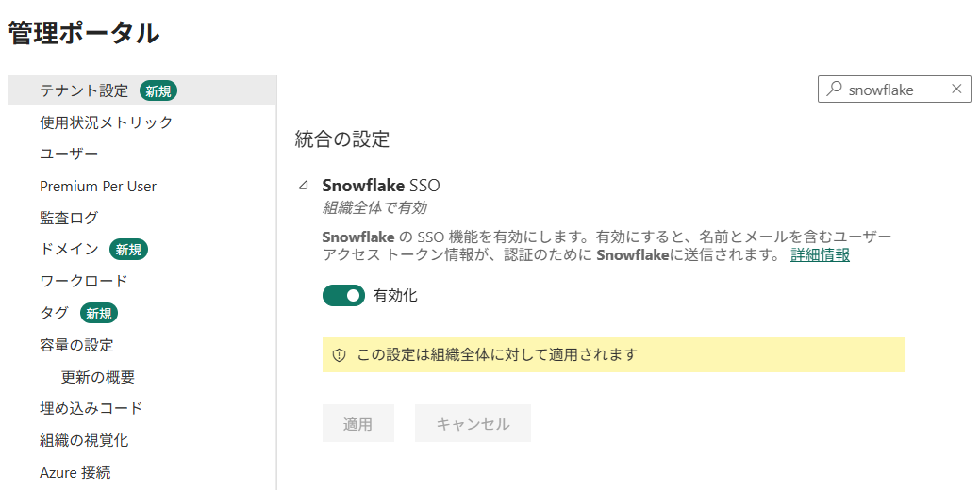Image resolution: width=980 pixels, height=490 pixels.
Task: Click the 新規 badge beside テナント設定
Action: (158, 91)
